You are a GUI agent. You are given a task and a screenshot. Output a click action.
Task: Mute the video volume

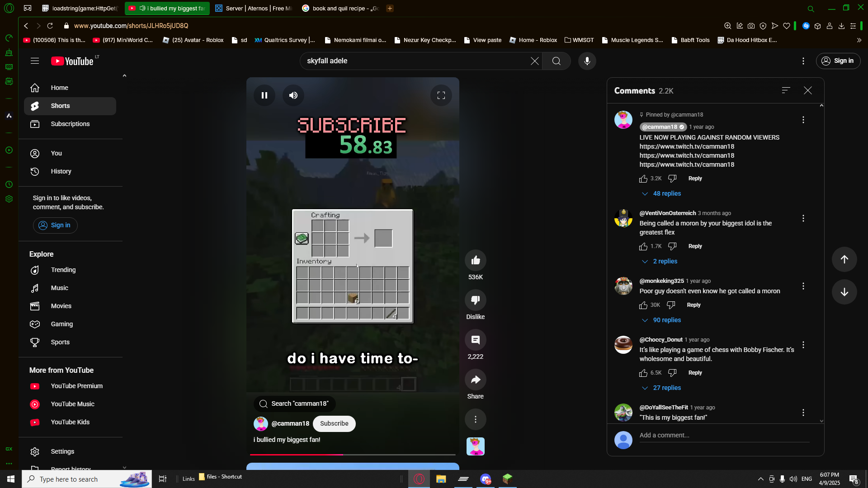[293, 95]
